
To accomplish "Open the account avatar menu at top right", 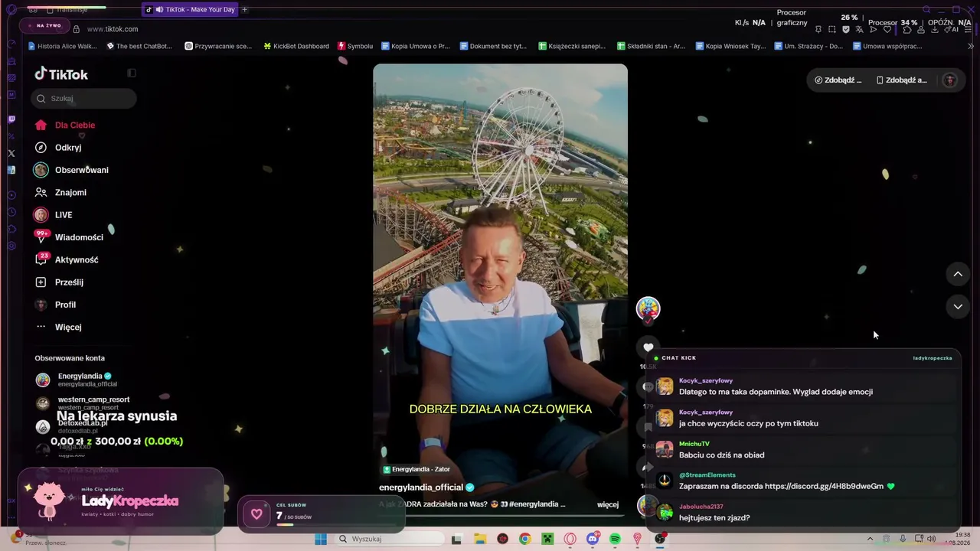I will tap(949, 80).
